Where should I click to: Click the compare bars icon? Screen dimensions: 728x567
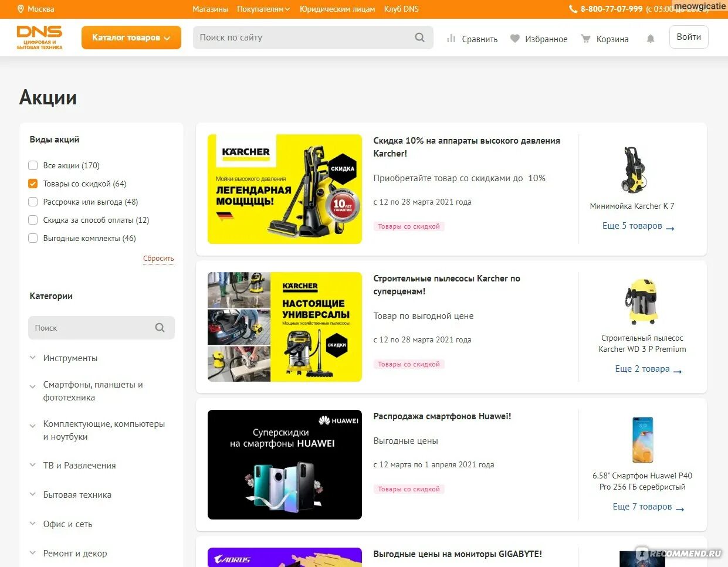click(x=451, y=39)
